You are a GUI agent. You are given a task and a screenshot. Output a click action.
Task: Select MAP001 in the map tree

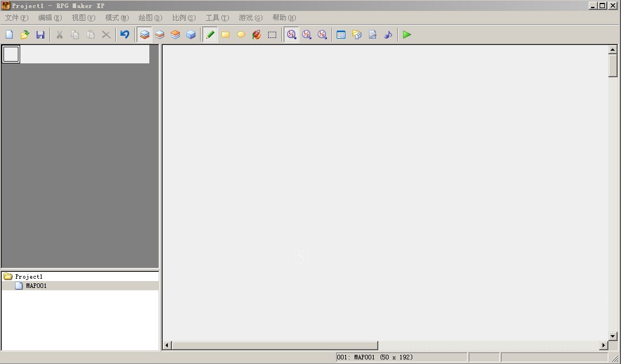click(36, 286)
